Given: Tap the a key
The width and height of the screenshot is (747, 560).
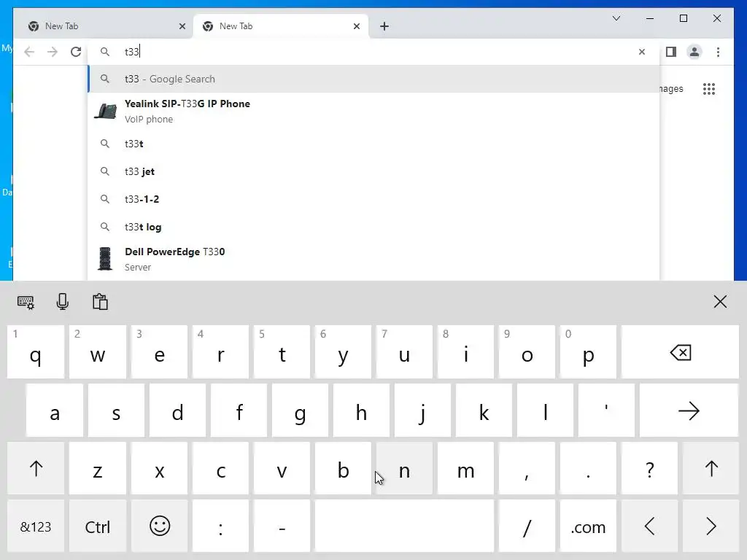Looking at the screenshot, I should point(55,411).
